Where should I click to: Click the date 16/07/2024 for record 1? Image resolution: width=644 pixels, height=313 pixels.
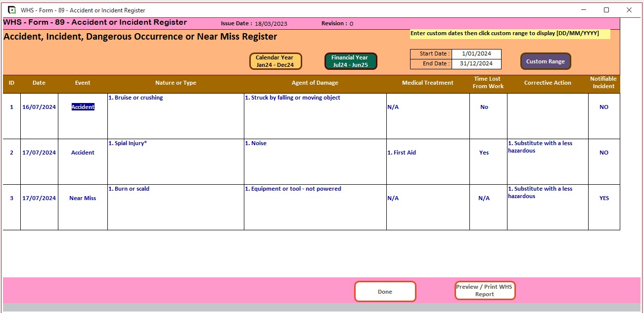click(39, 106)
